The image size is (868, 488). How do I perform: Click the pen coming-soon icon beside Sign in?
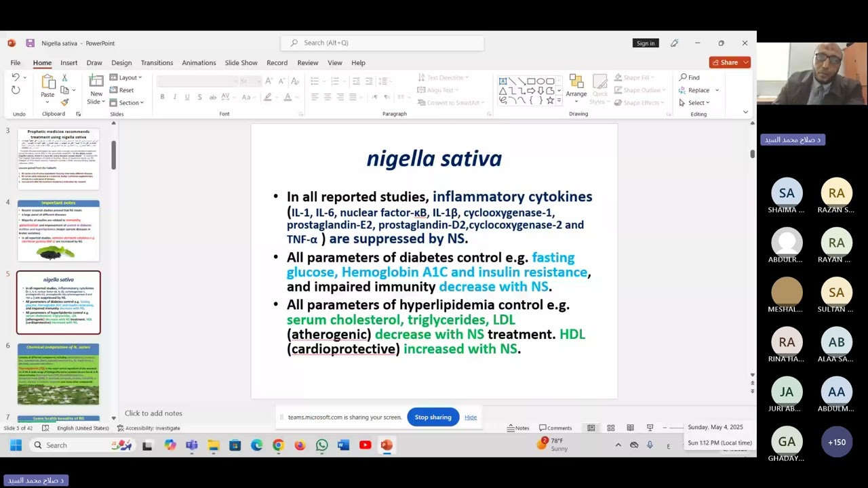tap(674, 43)
